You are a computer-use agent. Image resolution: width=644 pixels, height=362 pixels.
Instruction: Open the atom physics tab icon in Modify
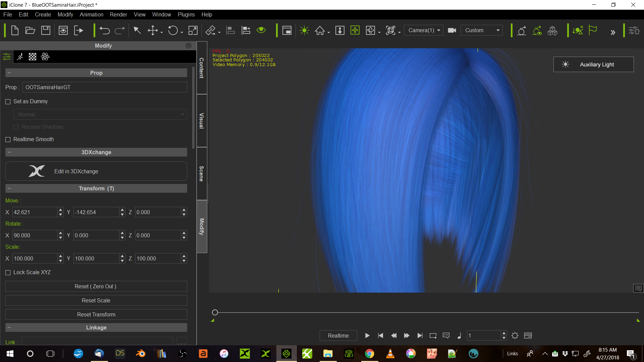45,57
